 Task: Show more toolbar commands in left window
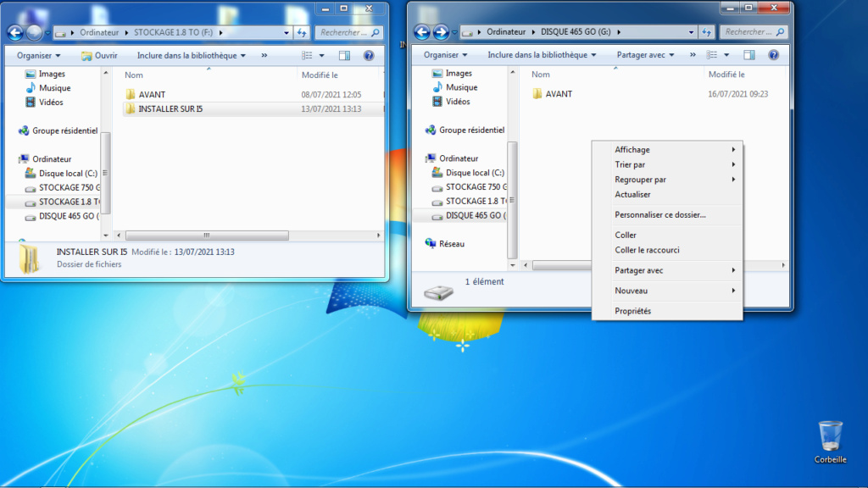coord(264,55)
